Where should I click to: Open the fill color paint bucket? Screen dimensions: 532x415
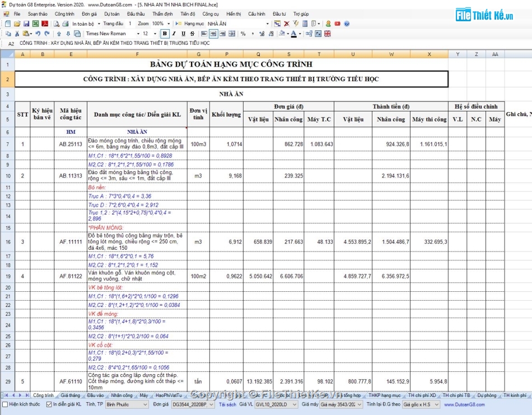pyautogui.click(x=282, y=34)
